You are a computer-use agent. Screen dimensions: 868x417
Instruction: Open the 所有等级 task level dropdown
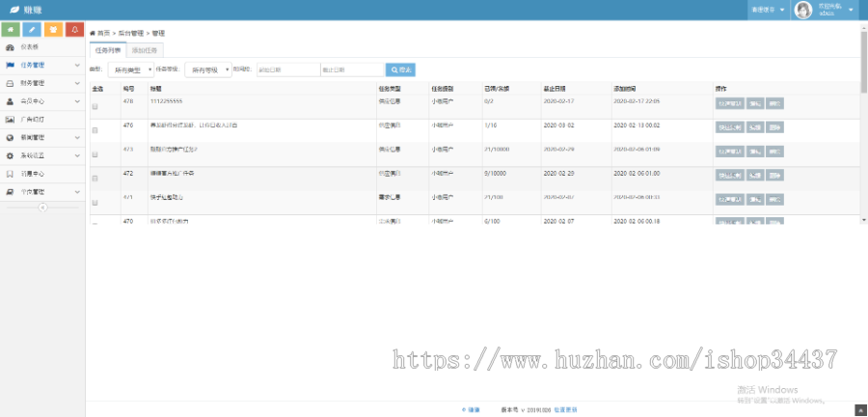click(207, 69)
